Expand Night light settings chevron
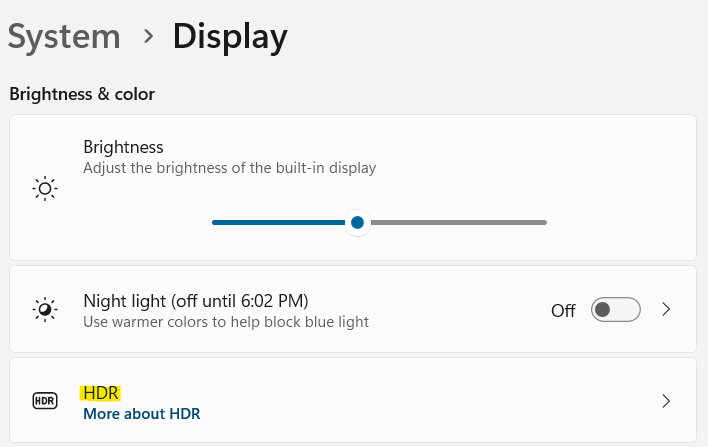 [x=667, y=310]
